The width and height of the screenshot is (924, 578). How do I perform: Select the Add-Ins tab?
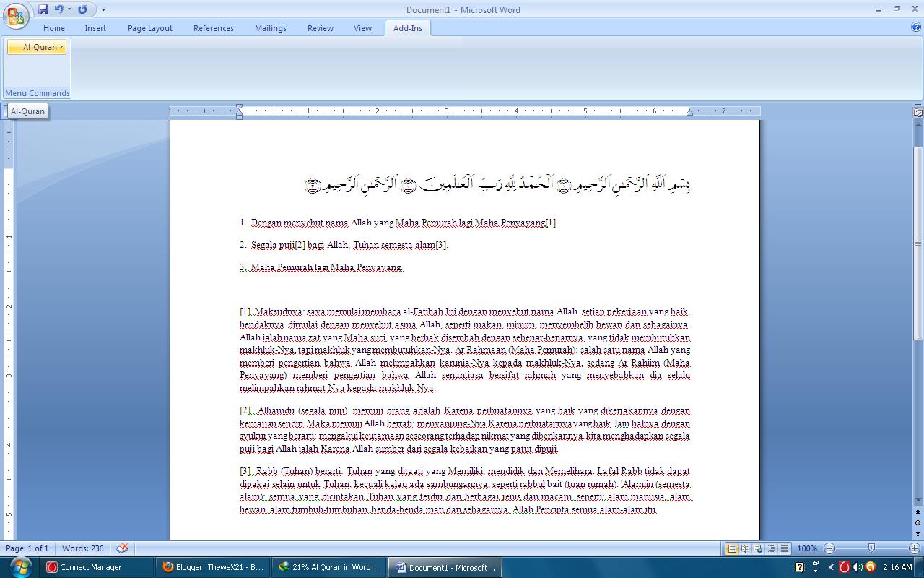pos(408,28)
